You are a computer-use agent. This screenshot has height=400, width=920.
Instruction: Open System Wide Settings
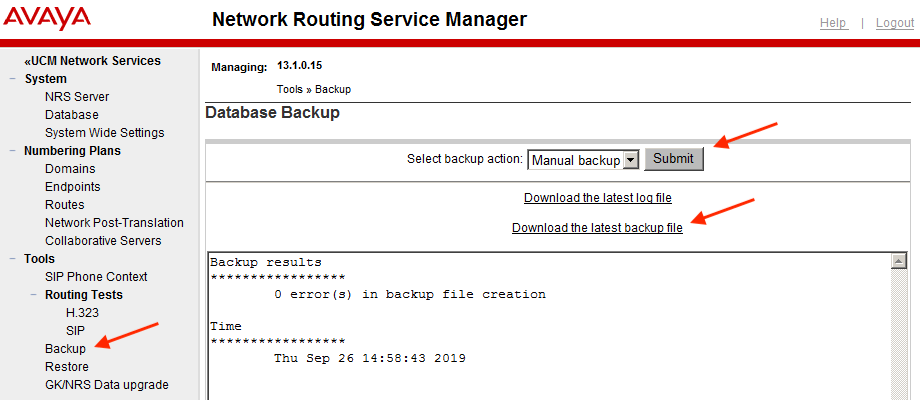click(x=104, y=133)
